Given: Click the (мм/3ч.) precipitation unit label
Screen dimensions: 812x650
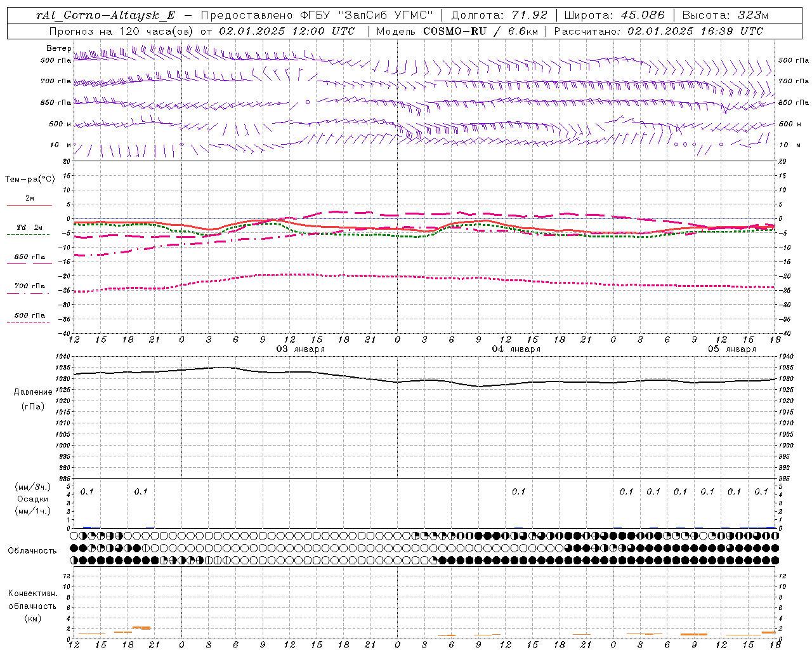Looking at the screenshot, I should click(x=33, y=487).
